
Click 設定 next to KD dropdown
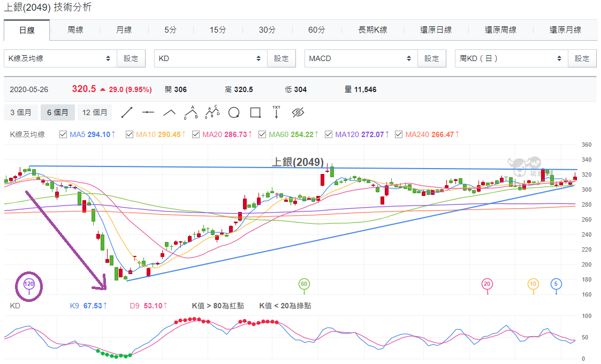click(x=282, y=58)
